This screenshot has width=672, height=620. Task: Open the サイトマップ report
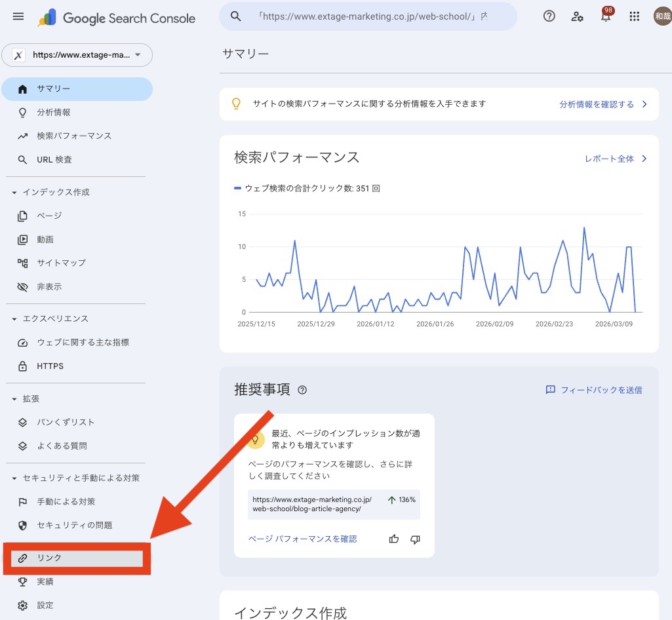(x=62, y=263)
